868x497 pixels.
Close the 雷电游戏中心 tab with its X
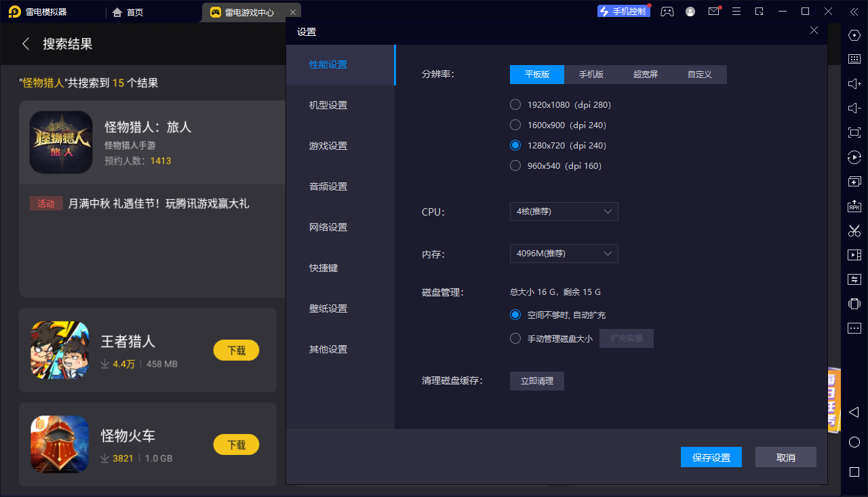click(x=292, y=12)
